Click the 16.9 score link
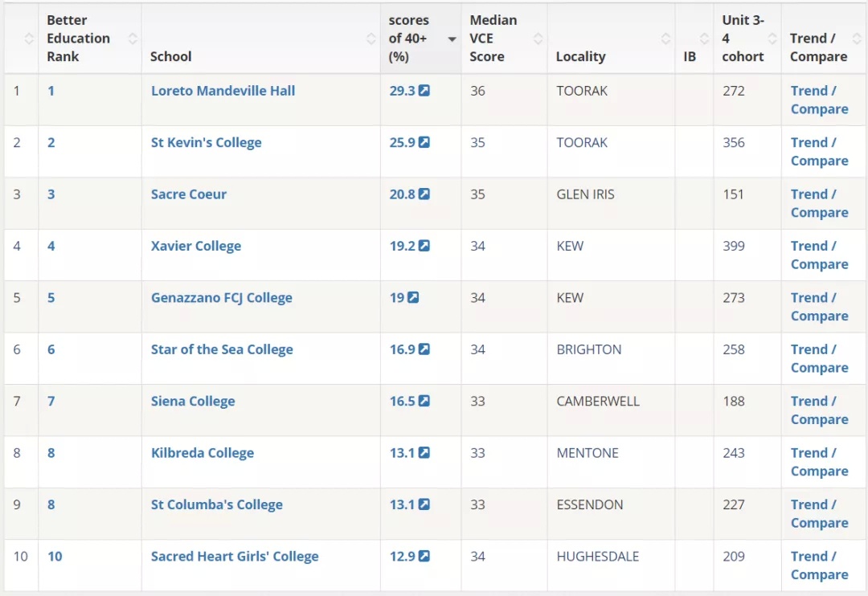Image resolution: width=868 pixels, height=596 pixels. [403, 349]
